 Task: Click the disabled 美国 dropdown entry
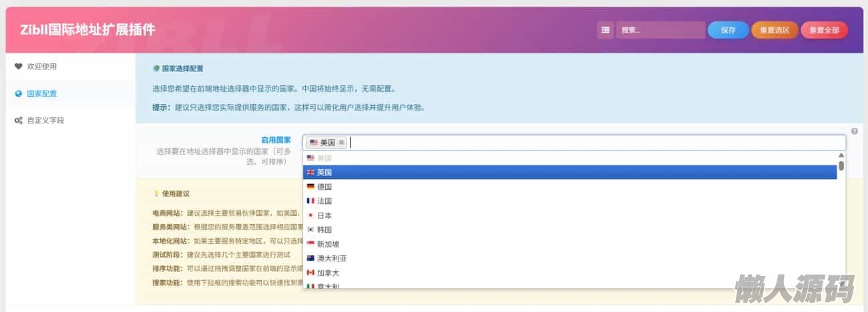point(570,158)
